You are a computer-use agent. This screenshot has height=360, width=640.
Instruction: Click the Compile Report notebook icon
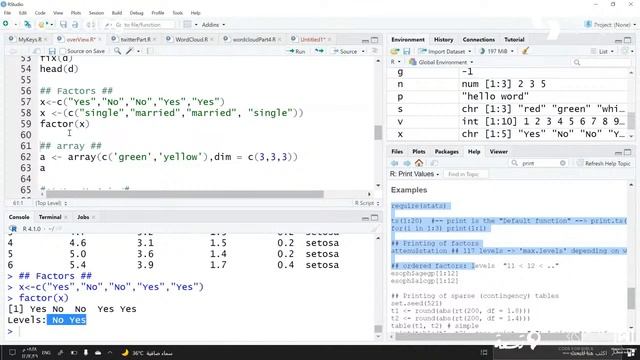(x=149, y=51)
